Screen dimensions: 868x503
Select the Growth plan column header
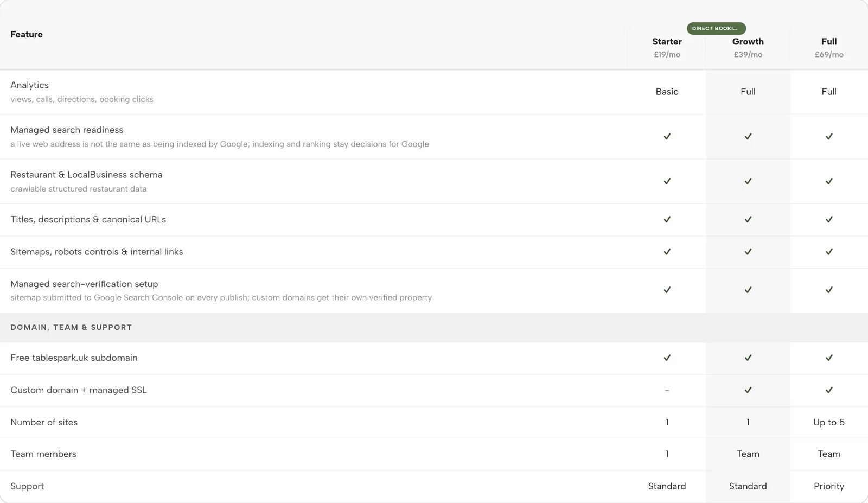tap(748, 42)
